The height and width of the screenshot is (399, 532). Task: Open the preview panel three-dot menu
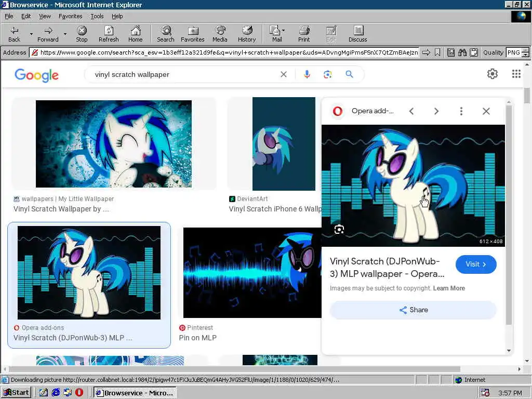[x=461, y=111]
